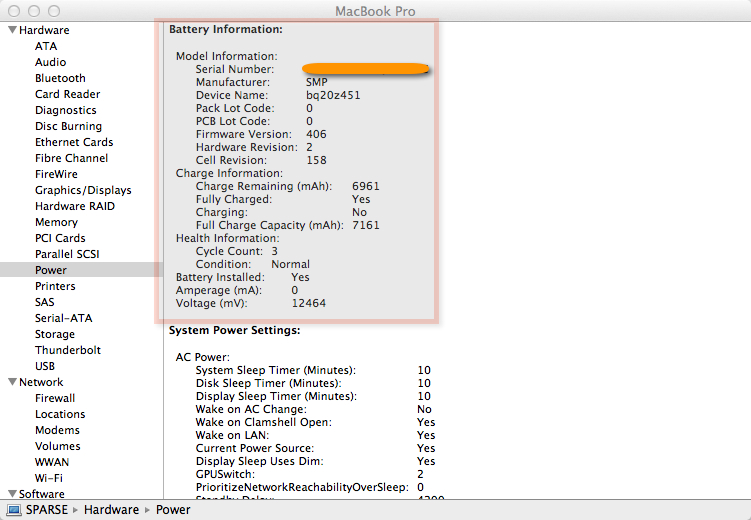Collapse the Software section triangle
Viewport: 751px width, 520px height.
12,493
